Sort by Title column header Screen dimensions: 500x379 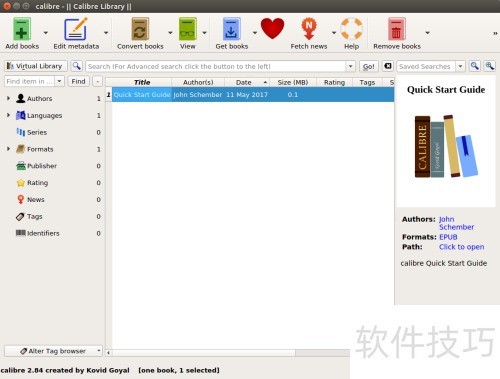tap(142, 82)
